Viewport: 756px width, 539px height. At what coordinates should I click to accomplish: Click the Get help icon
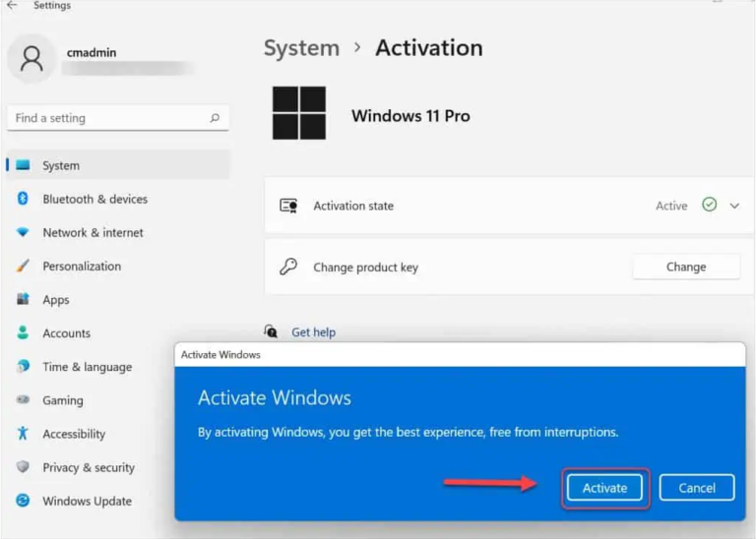pos(271,331)
